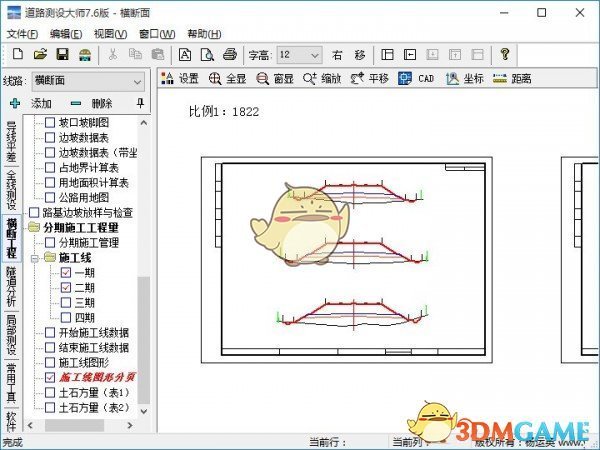This screenshot has width=600, height=450.
Task: Click the Paste clipboard icon
Action: (158, 54)
